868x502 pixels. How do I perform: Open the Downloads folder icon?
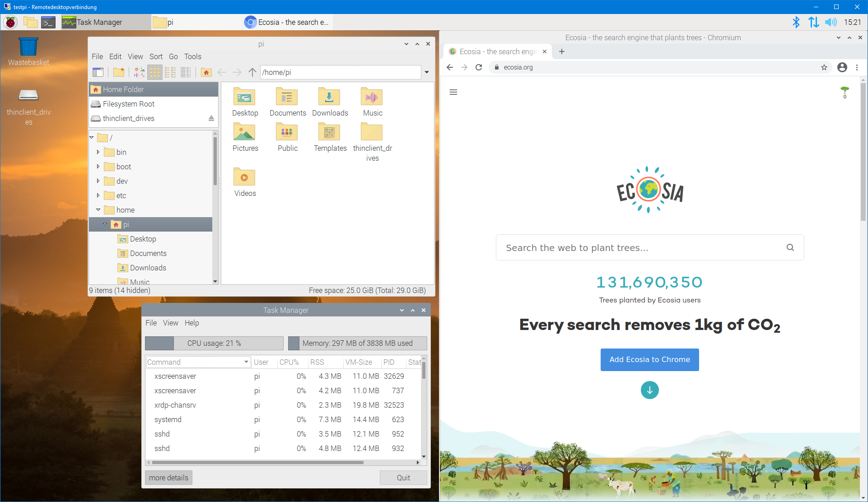tap(330, 102)
